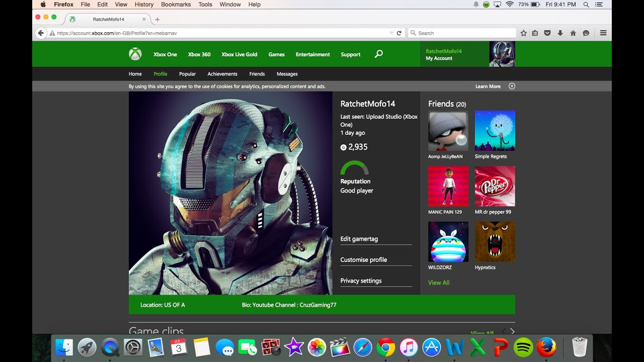
Task: Open friend MR dr pepper 99's avatar
Action: (x=495, y=186)
